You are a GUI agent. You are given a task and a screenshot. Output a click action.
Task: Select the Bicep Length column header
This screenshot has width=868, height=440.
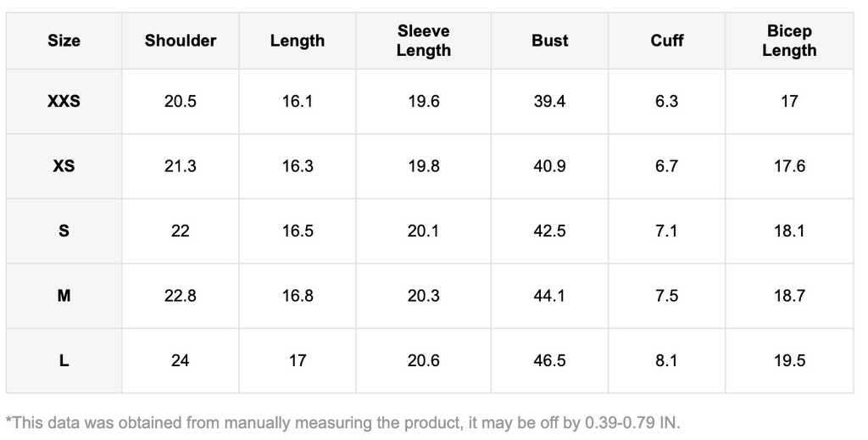pyautogui.click(x=789, y=41)
